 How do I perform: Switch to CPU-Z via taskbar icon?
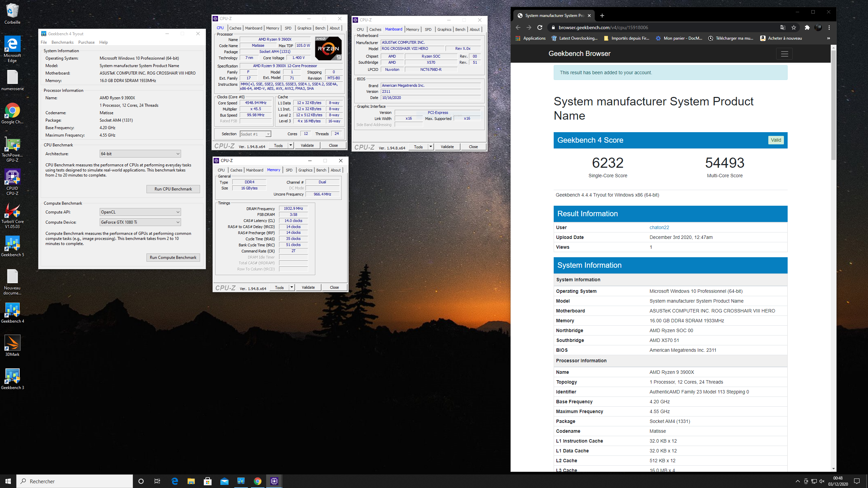[x=274, y=481]
